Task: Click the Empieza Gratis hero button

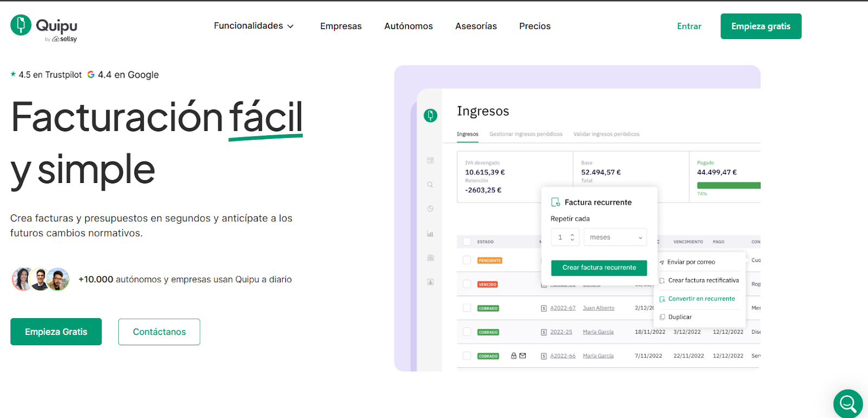Action: pyautogui.click(x=56, y=332)
